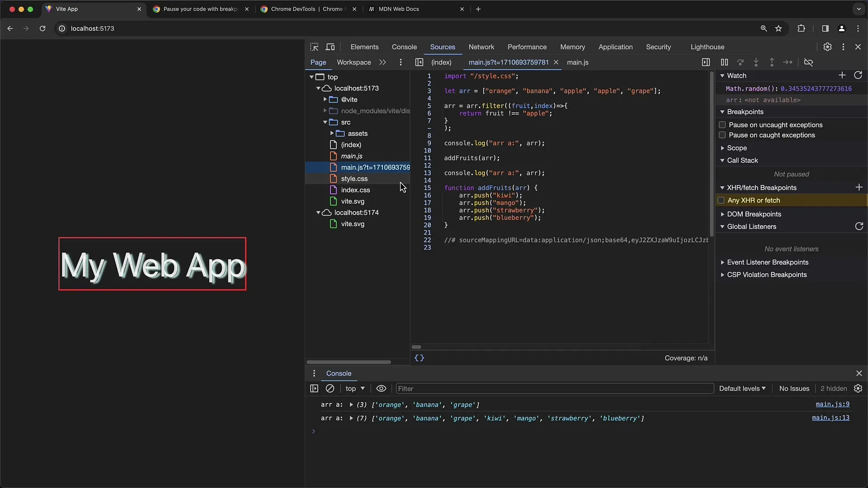The height and width of the screenshot is (488, 868).
Task: Pretty print code with braces icon
Action: point(420,358)
